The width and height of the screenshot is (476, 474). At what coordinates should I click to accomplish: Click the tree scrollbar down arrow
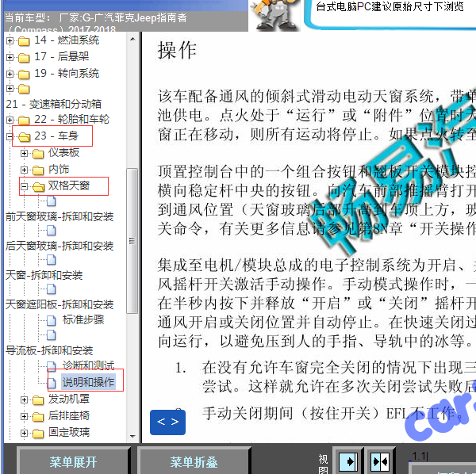[132, 437]
